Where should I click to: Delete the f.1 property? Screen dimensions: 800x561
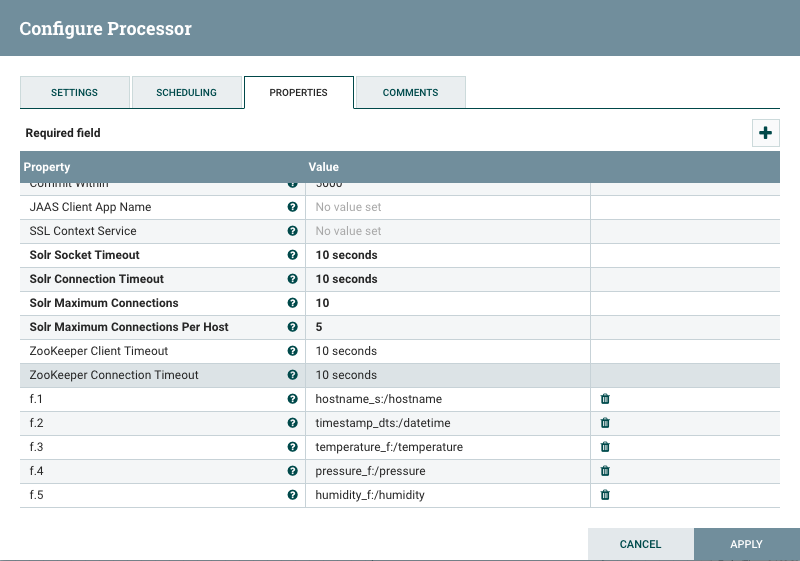[x=605, y=398]
